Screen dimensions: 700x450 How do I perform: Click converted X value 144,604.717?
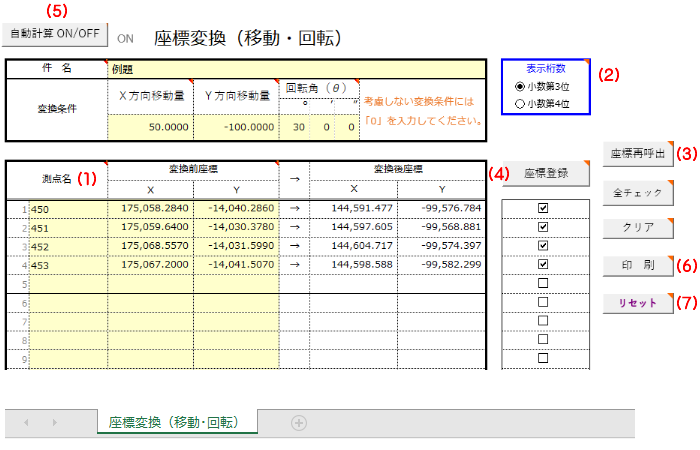coord(354,246)
